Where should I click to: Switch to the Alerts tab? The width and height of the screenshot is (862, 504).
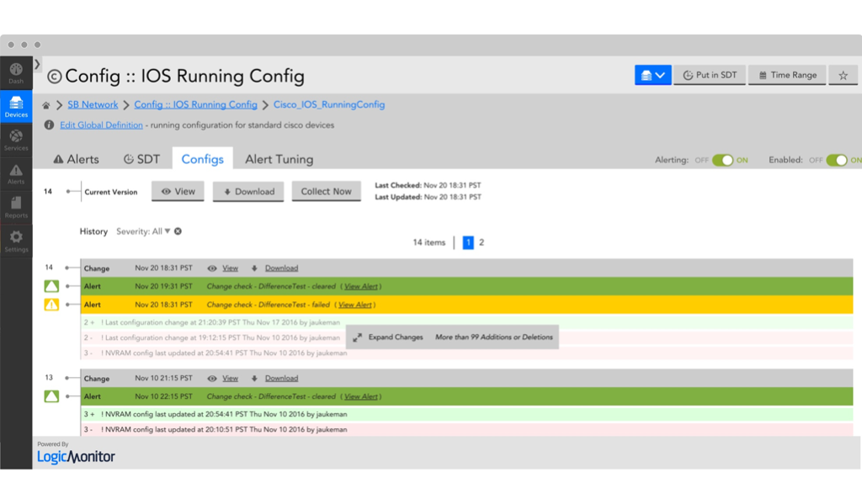(x=76, y=159)
